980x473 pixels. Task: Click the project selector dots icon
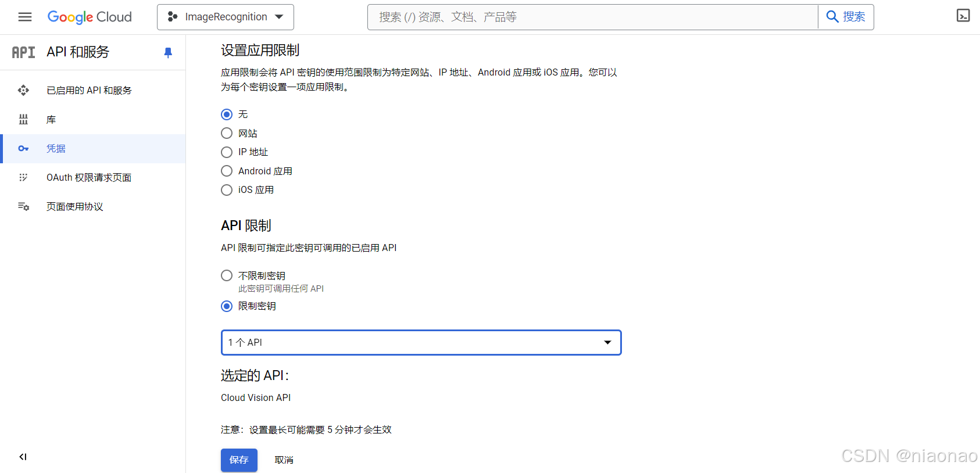(173, 17)
